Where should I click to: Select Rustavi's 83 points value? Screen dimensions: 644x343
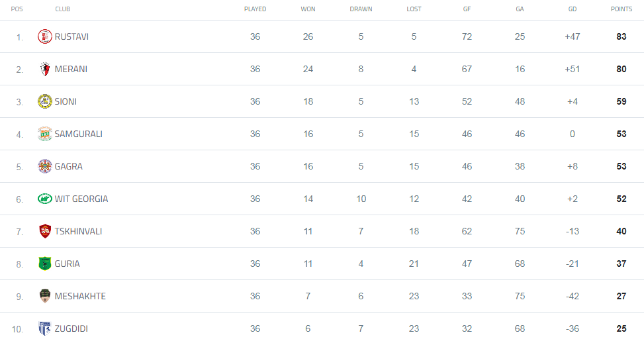click(621, 36)
